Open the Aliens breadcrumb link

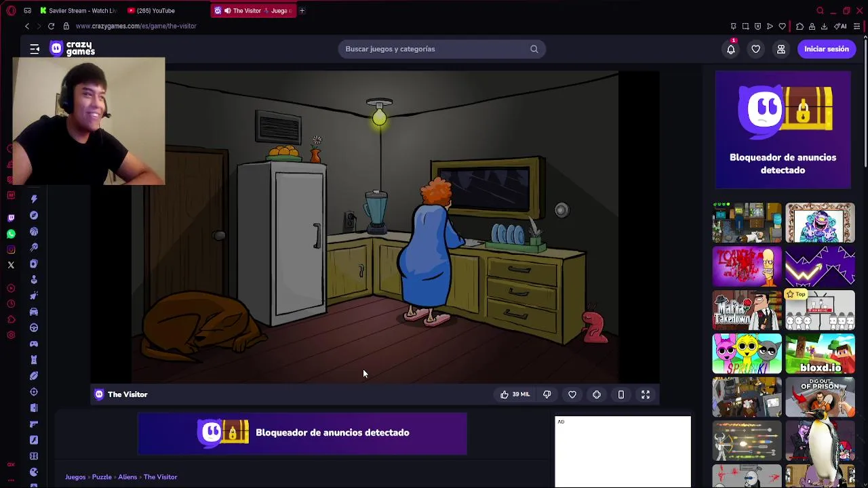tap(127, 477)
